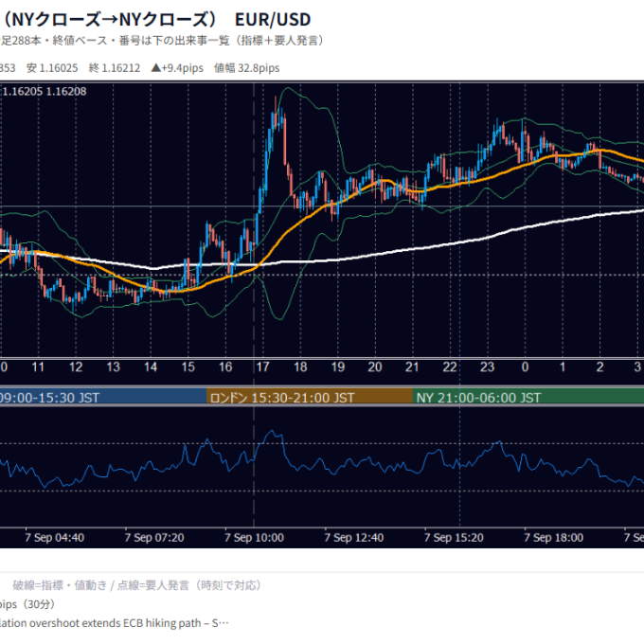Click the 7 Sep 10:00 time label
The image size is (644, 644).
click(254, 538)
